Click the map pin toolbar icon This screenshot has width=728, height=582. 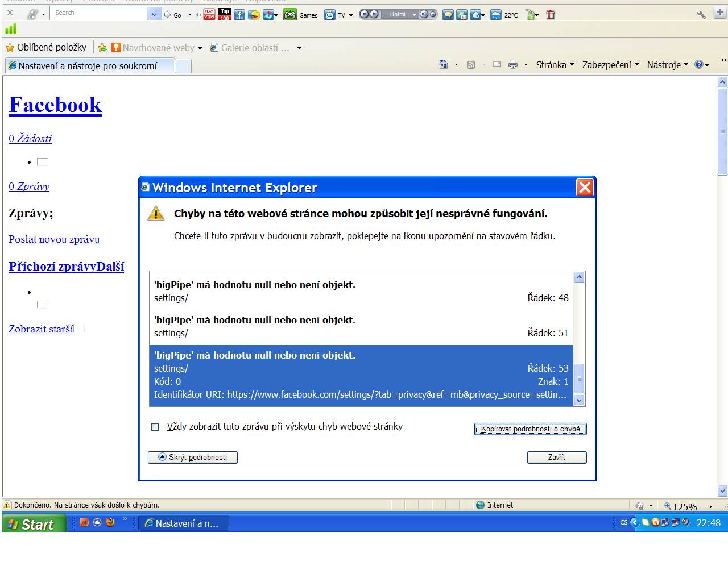click(268, 14)
